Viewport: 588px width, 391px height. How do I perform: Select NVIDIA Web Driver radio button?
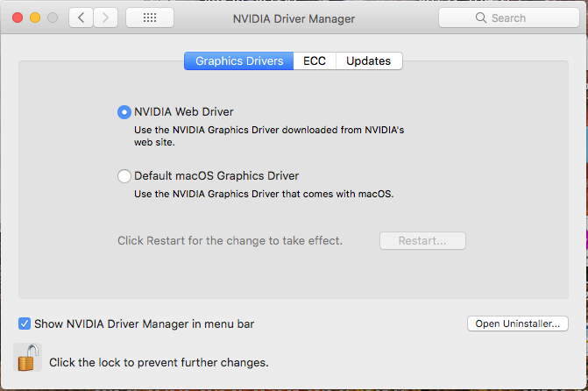point(124,112)
